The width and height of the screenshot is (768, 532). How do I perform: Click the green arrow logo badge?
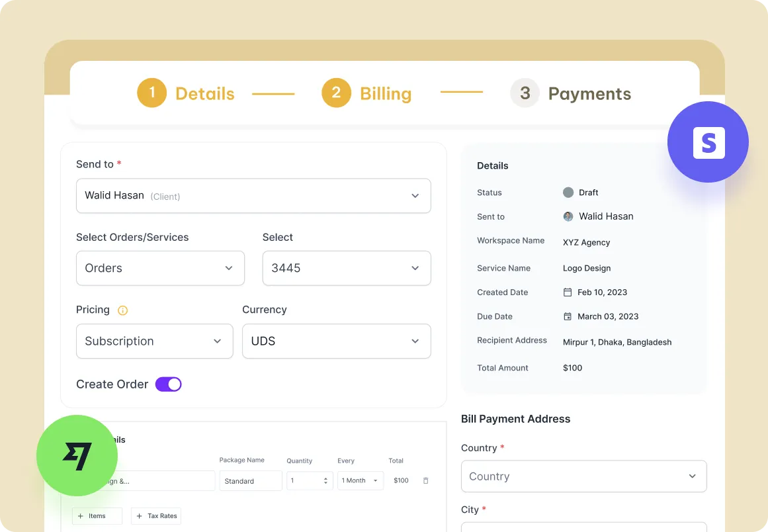[x=77, y=455]
